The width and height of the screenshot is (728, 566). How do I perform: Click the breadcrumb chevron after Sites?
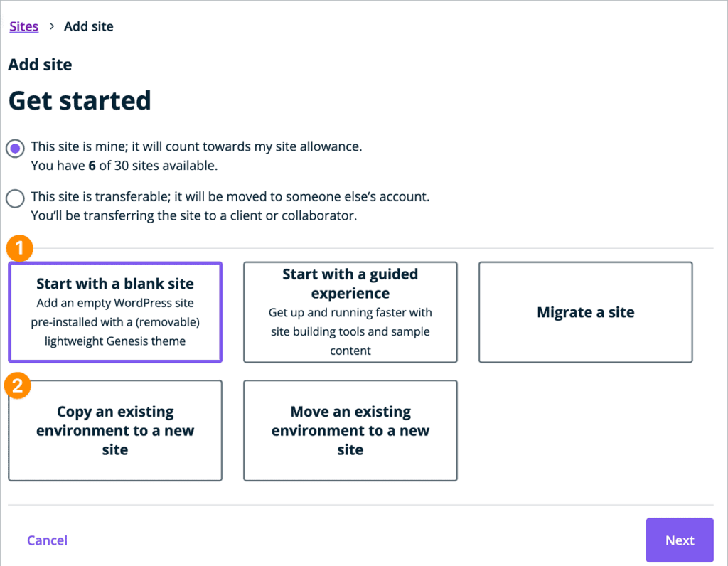pyautogui.click(x=50, y=26)
